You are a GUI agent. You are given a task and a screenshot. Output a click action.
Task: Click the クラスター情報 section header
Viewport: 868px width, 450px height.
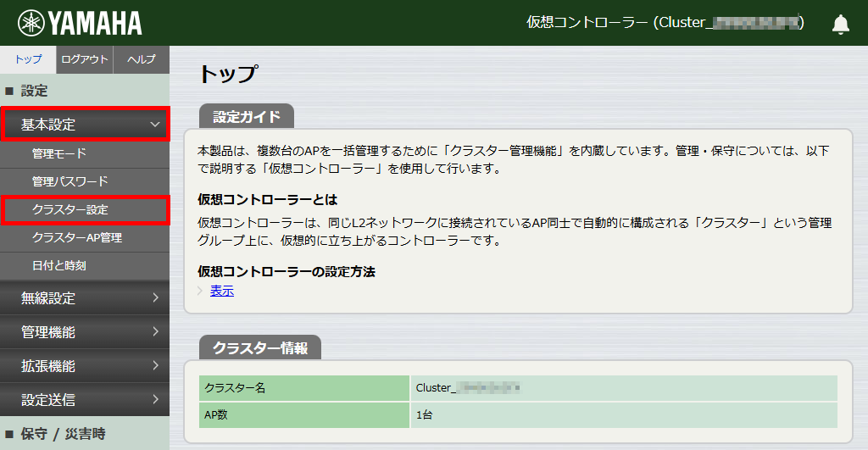point(260,347)
